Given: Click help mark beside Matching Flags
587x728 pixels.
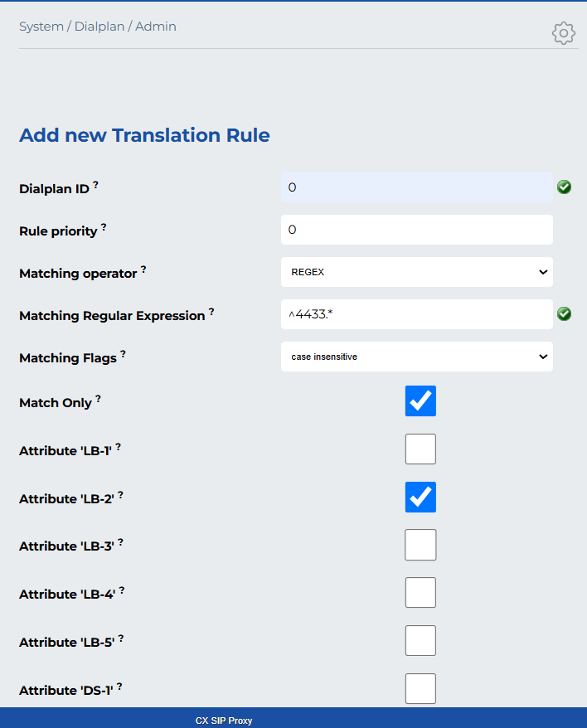Looking at the screenshot, I should pyautogui.click(x=124, y=354).
